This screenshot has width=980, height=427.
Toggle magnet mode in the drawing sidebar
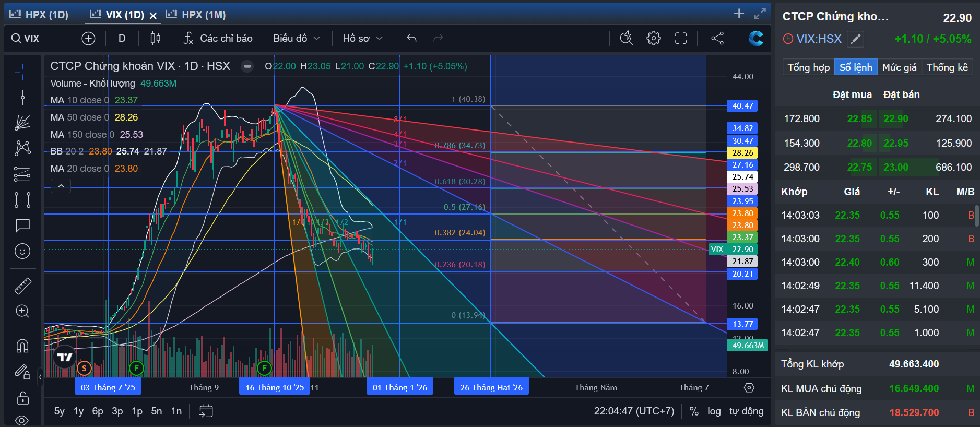[22, 346]
